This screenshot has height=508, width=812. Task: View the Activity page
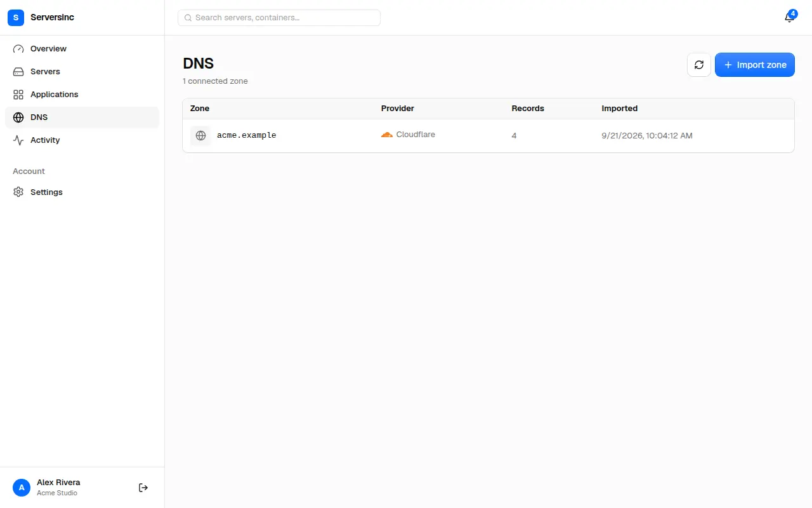pyautogui.click(x=82, y=140)
